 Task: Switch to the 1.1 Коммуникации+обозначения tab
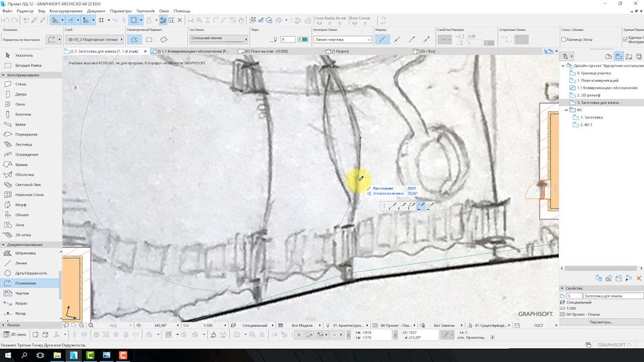pyautogui.click(x=193, y=51)
